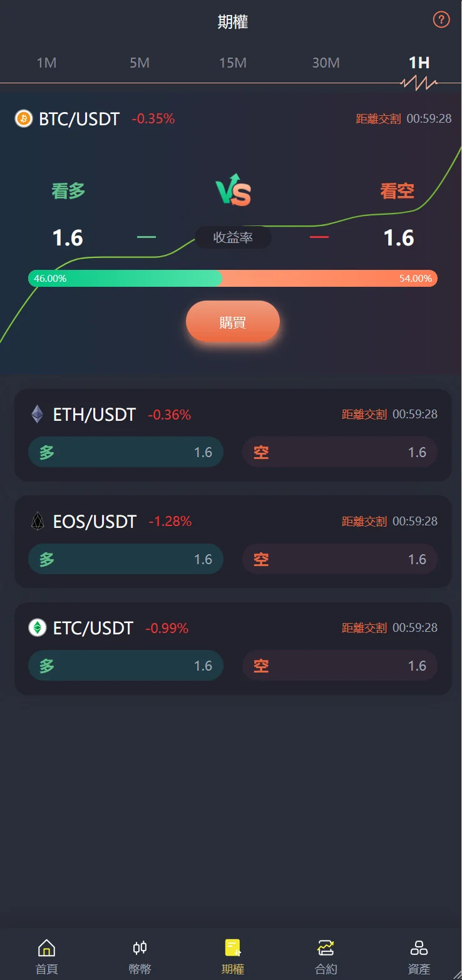Switch to the 15M timeframe tab
Viewport: 462px width, 980px height.
(232, 63)
